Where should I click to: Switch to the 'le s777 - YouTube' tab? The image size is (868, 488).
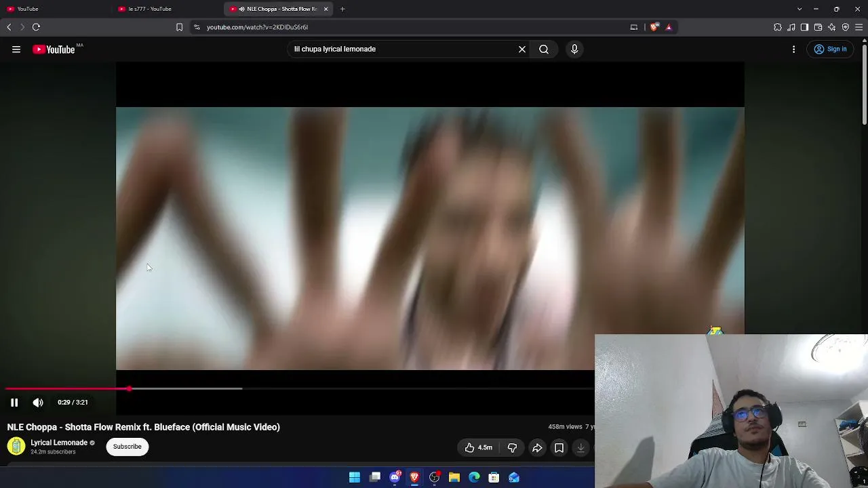[x=165, y=9]
